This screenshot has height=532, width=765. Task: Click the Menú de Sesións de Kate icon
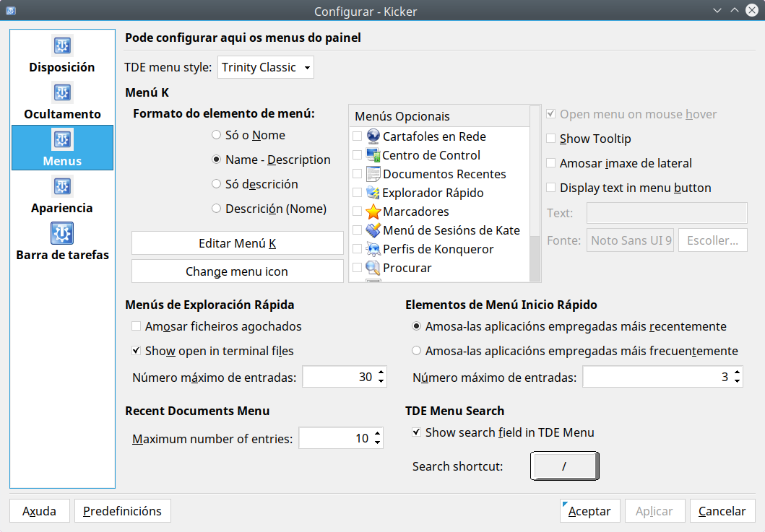(373, 230)
